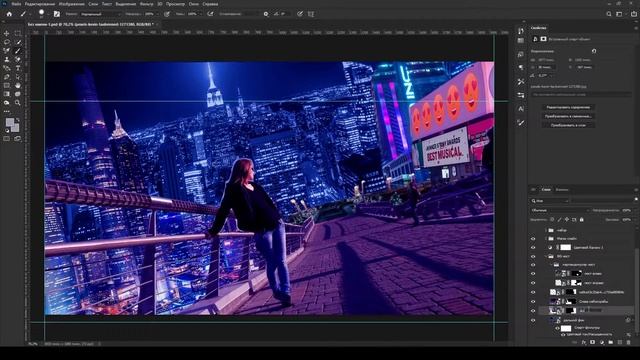This screenshot has width=640, height=360.
Task: Toggle the Quick Mask mode button
Action: 7,139
